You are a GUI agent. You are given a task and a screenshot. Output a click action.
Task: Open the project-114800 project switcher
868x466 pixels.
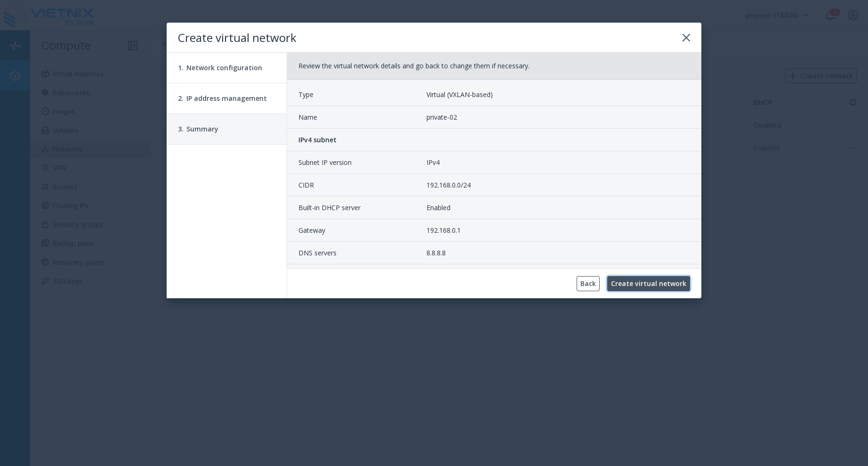pyautogui.click(x=776, y=15)
